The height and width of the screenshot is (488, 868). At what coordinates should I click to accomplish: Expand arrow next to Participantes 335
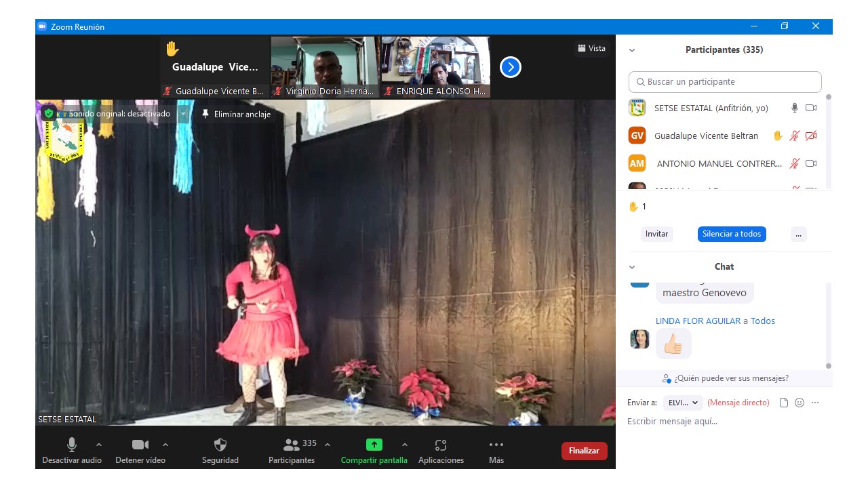[x=328, y=445]
